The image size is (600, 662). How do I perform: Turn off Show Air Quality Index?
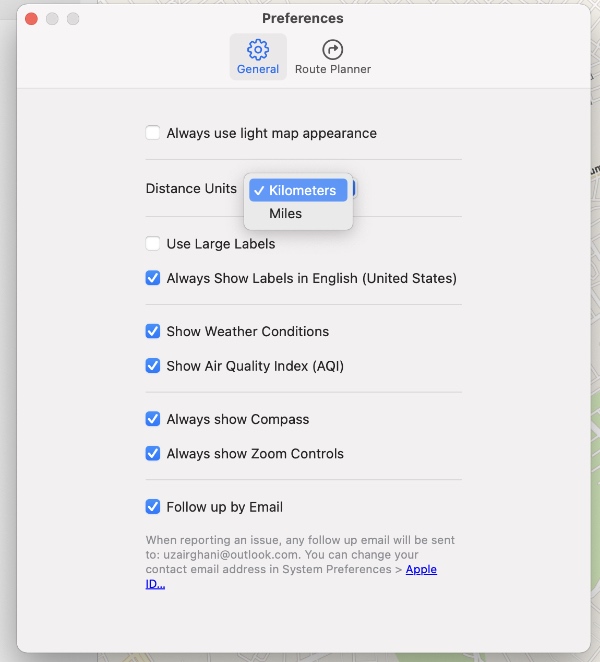pyautogui.click(x=152, y=366)
